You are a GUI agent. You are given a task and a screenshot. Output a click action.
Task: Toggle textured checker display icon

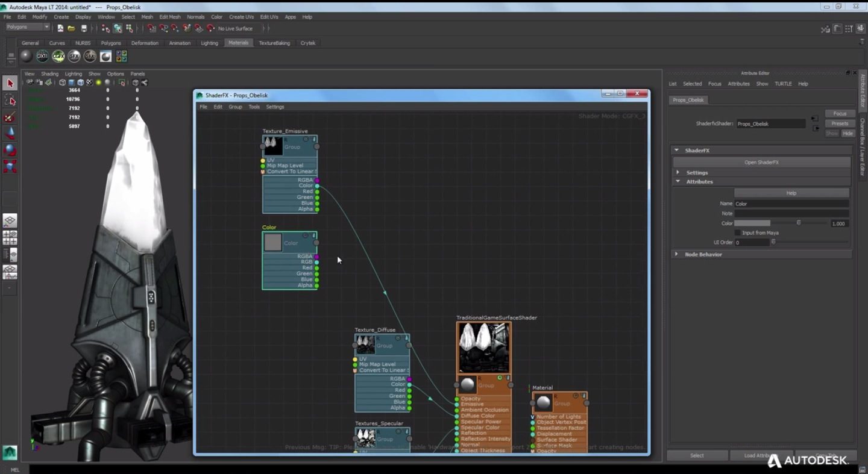[x=89, y=83]
